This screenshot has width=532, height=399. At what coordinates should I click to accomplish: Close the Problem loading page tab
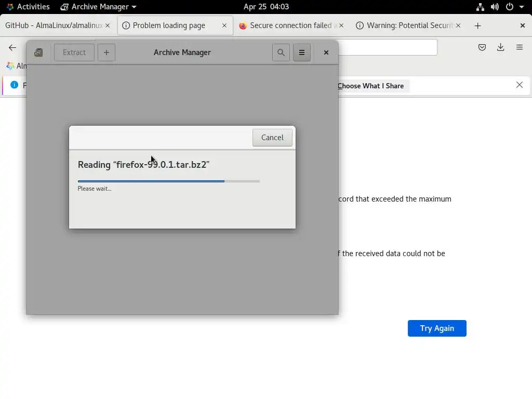[x=224, y=25]
